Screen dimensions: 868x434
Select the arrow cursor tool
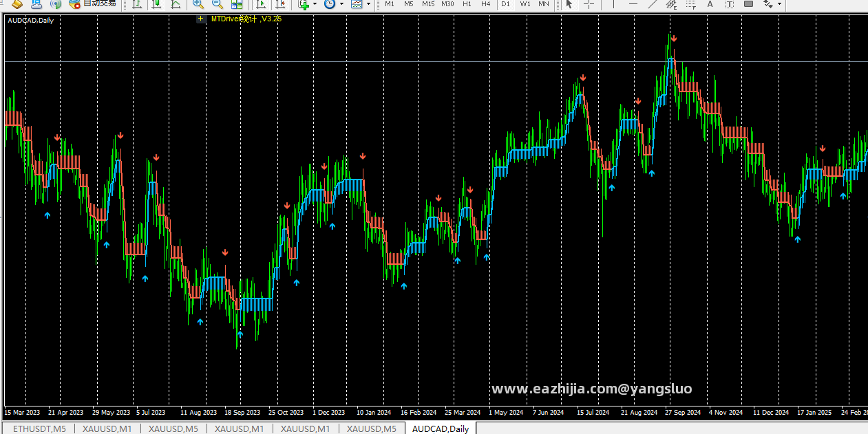pos(569,3)
